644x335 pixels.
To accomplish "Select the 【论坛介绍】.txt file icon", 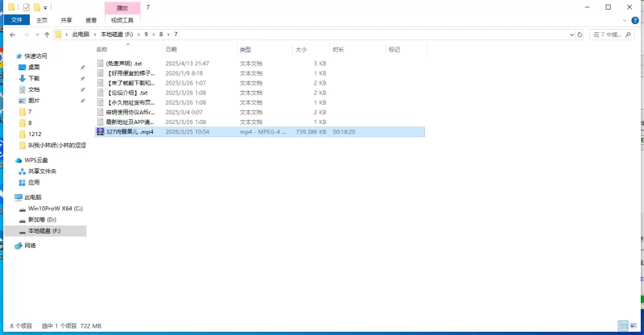I will 100,93.
